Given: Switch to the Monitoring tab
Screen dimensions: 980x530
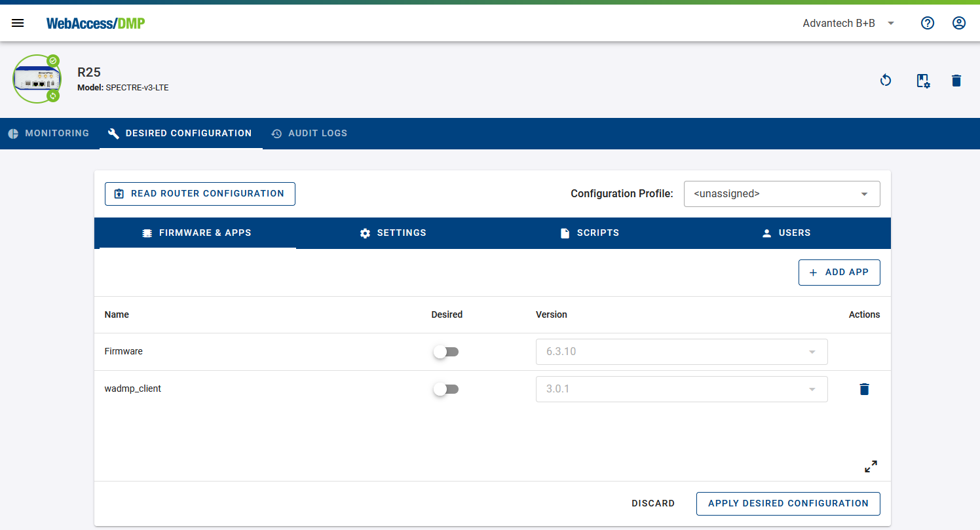Looking at the screenshot, I should [49, 134].
